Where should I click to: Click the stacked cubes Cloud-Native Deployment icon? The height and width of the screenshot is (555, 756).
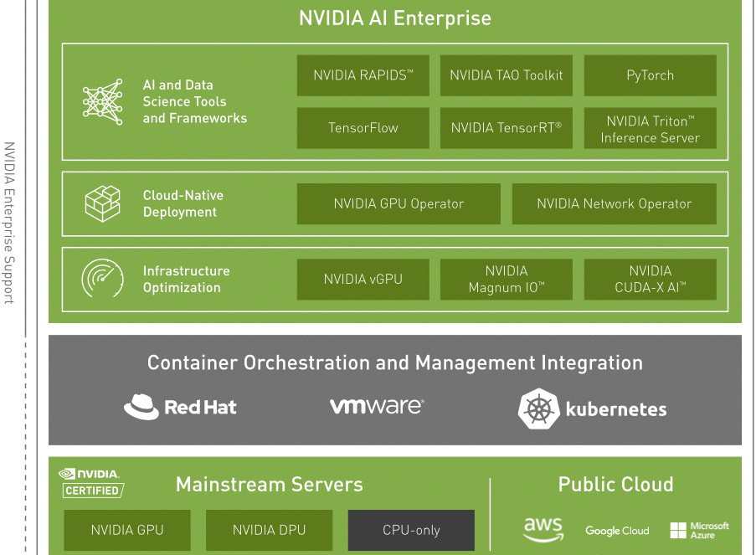tap(103, 203)
